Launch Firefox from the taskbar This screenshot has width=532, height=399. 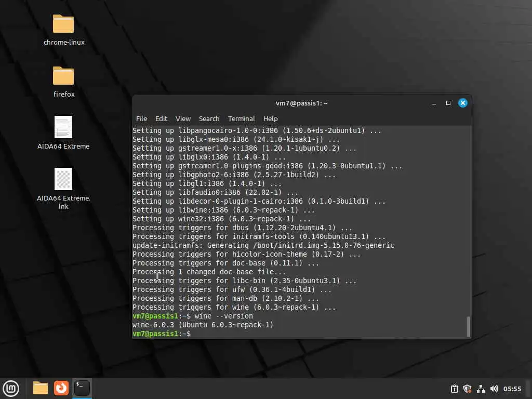click(x=61, y=388)
